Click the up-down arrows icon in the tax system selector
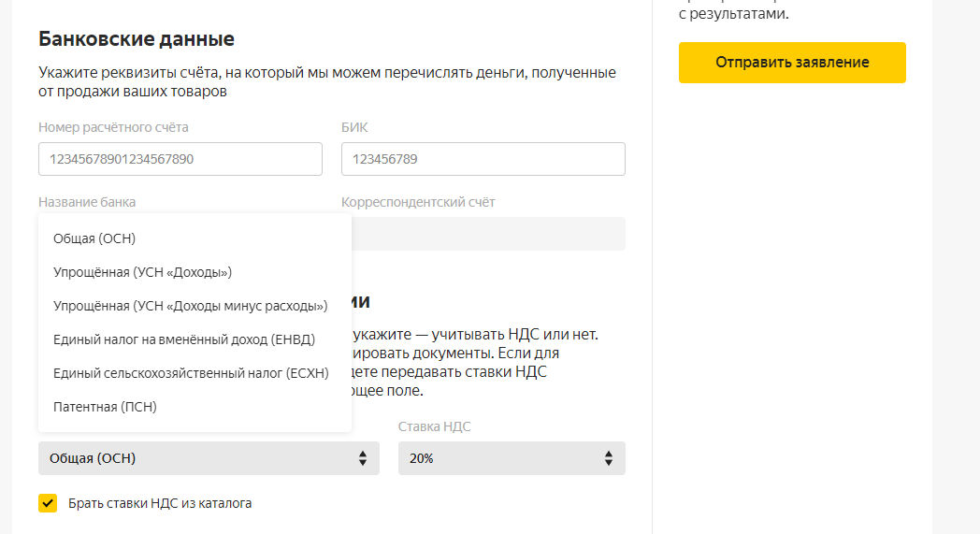Screen dimensions: 980x534 [363, 458]
